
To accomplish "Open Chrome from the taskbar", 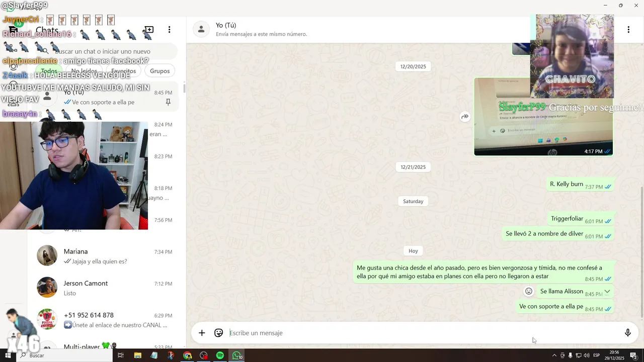I will click(x=187, y=355).
